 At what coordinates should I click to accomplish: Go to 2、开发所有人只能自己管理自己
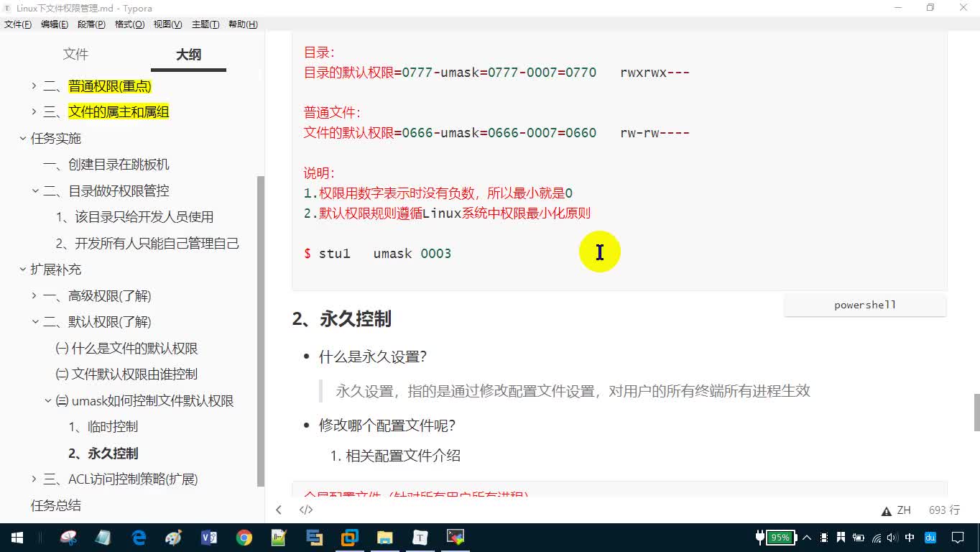[147, 244]
